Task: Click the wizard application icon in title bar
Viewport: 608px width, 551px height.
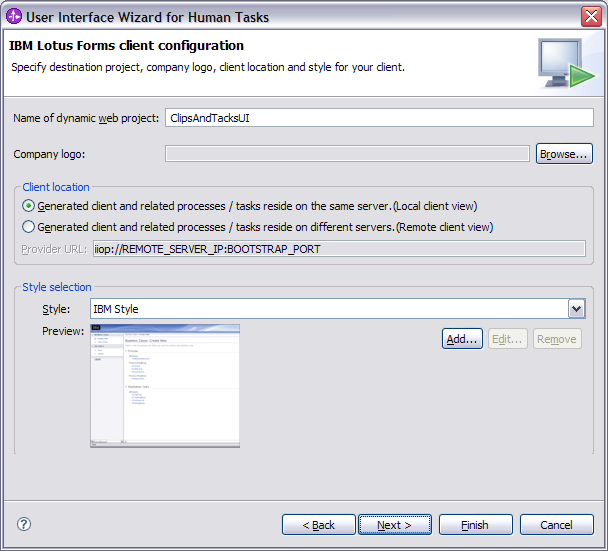Action: pos(14,16)
